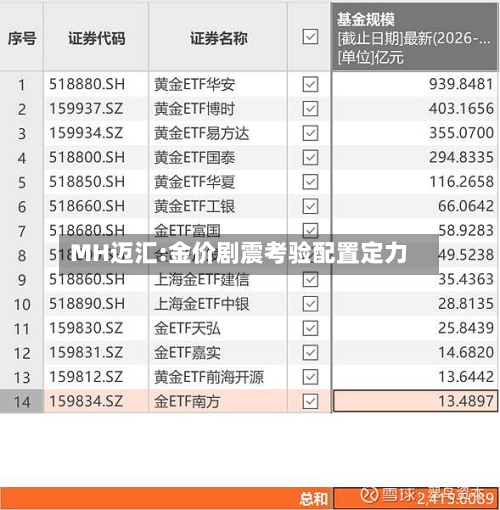Click the 总和 label in summary bar
This screenshot has height=510, width=500.
[x=313, y=499]
